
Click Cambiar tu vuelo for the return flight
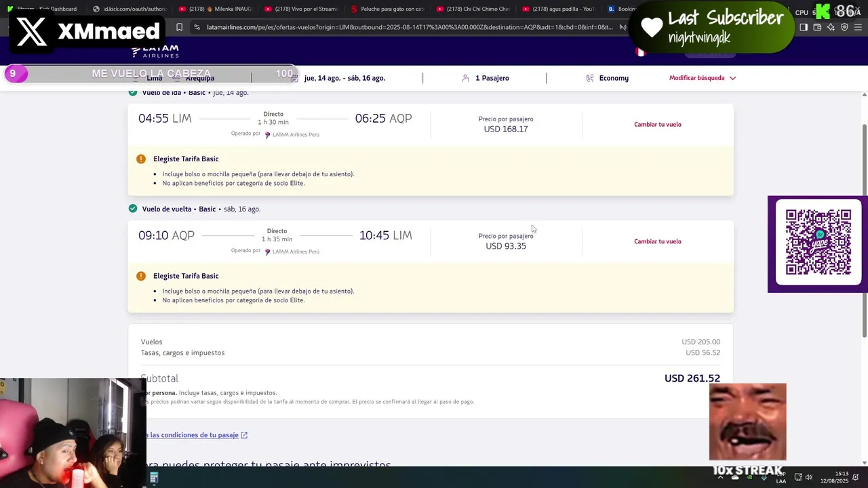tap(658, 241)
